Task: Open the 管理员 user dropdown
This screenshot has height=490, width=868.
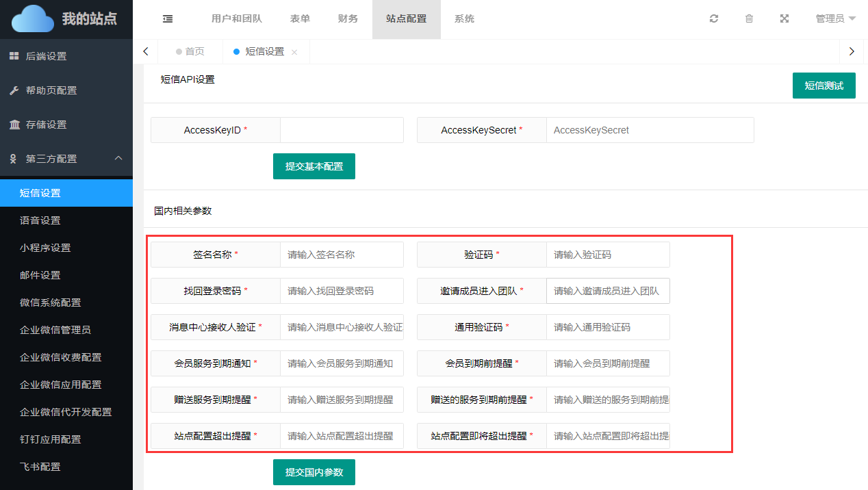Action: pyautogui.click(x=835, y=19)
